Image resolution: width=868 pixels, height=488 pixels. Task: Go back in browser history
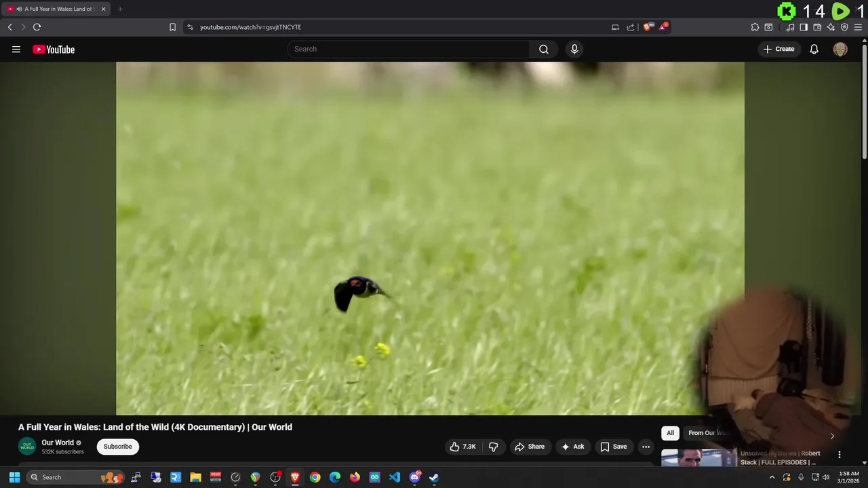coord(9,27)
